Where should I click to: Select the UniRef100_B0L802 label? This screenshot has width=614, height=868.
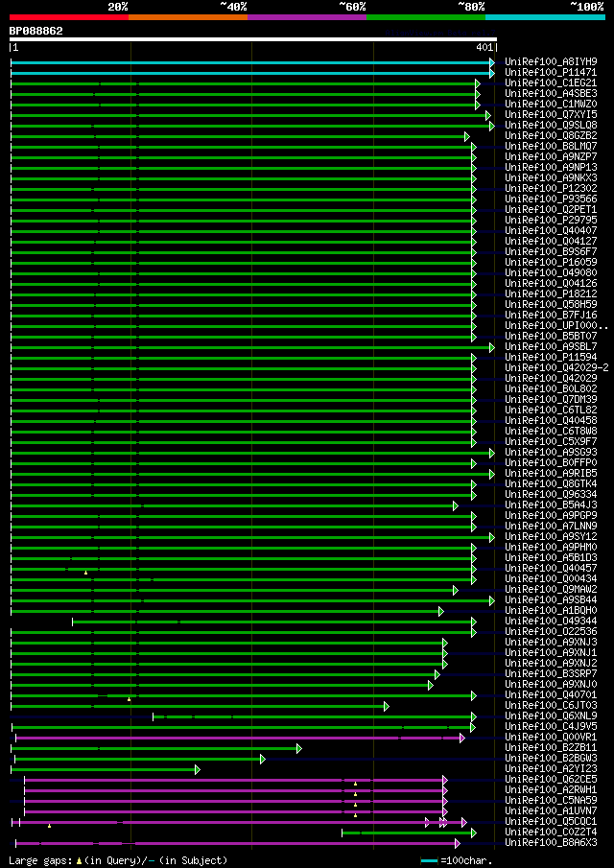pos(551,389)
